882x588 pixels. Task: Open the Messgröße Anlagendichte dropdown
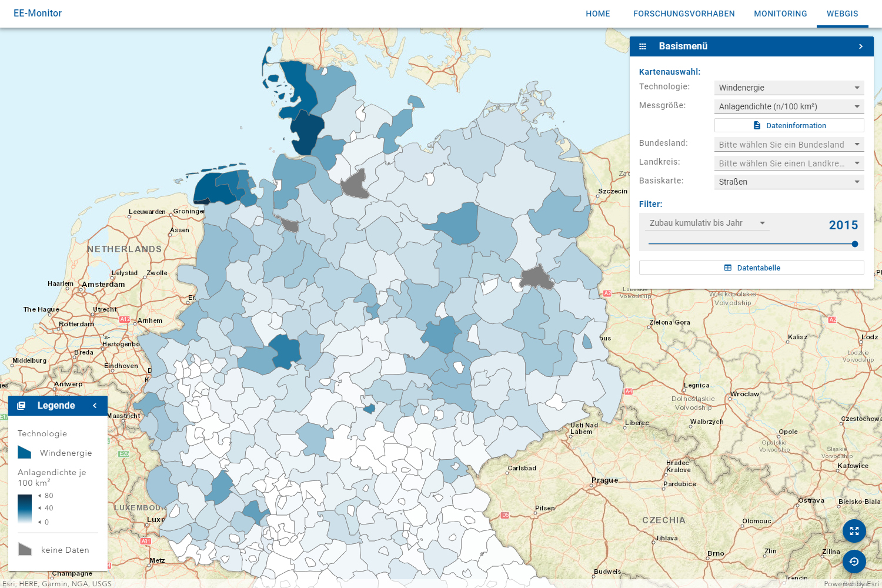pyautogui.click(x=789, y=106)
